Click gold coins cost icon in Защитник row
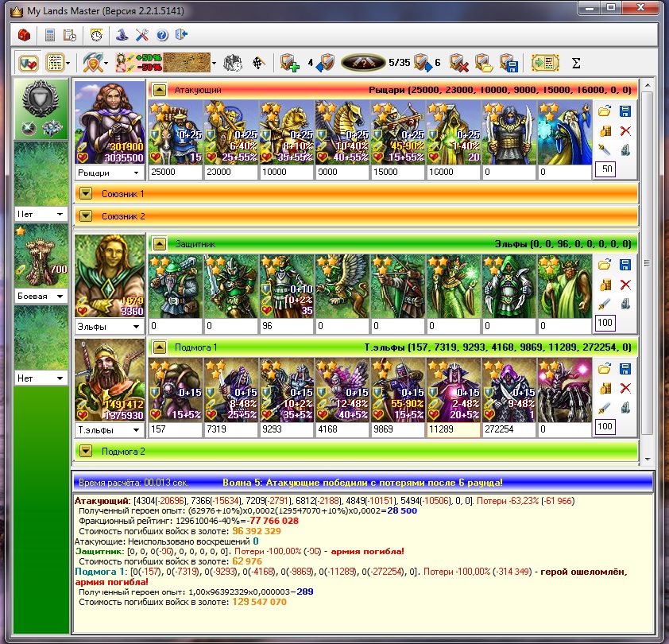Image resolution: width=669 pixels, height=644 pixels. [x=605, y=285]
